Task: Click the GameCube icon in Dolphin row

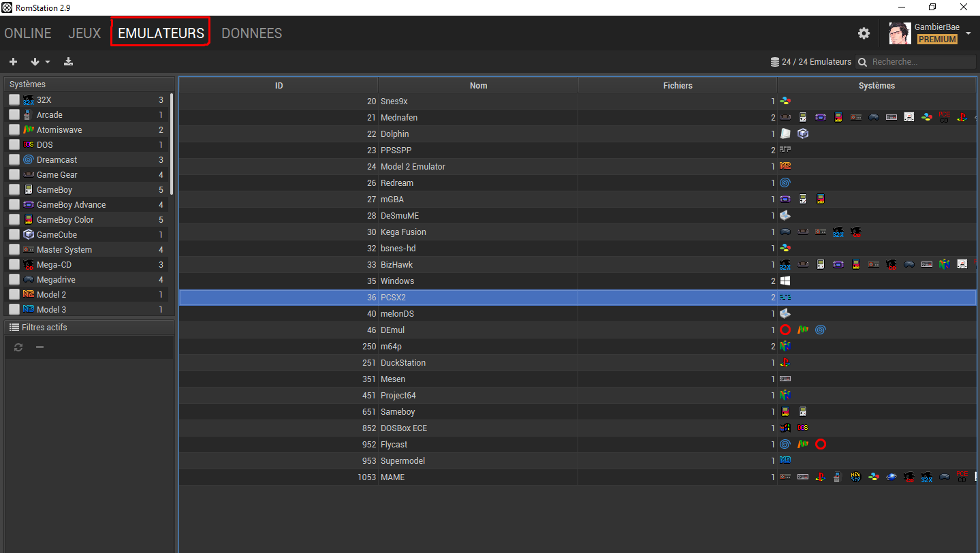Action: point(803,134)
